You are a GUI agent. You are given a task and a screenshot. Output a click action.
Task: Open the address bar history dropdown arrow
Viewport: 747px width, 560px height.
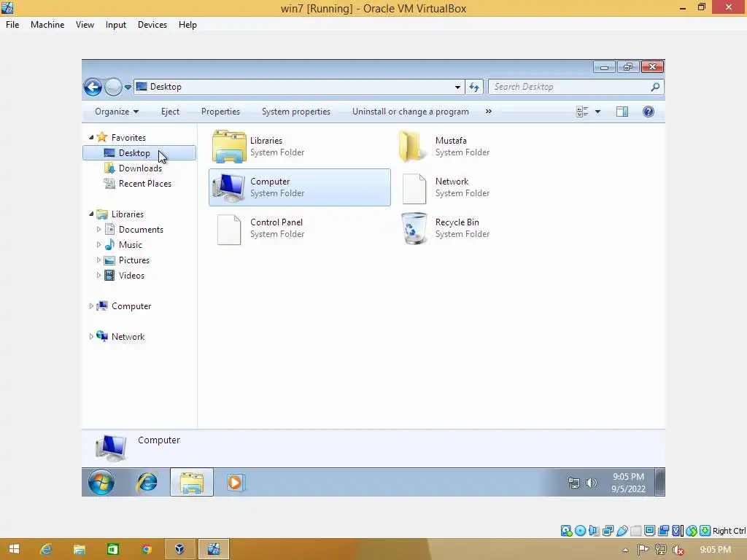457,87
